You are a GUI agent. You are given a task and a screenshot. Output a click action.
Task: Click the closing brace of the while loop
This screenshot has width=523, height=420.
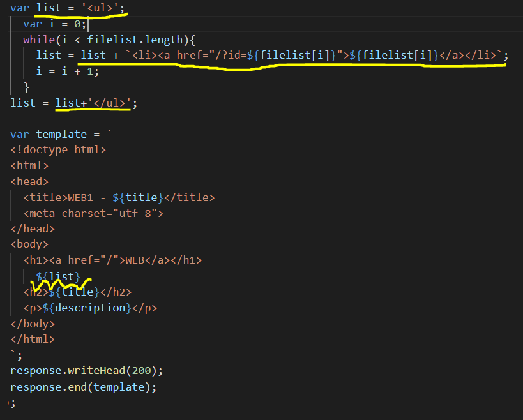point(26,87)
